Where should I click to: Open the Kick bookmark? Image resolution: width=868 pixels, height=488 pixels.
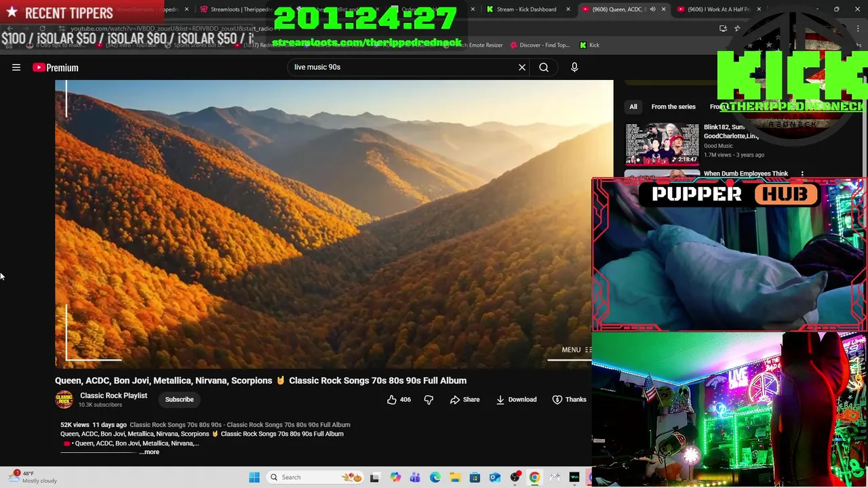tap(589, 45)
